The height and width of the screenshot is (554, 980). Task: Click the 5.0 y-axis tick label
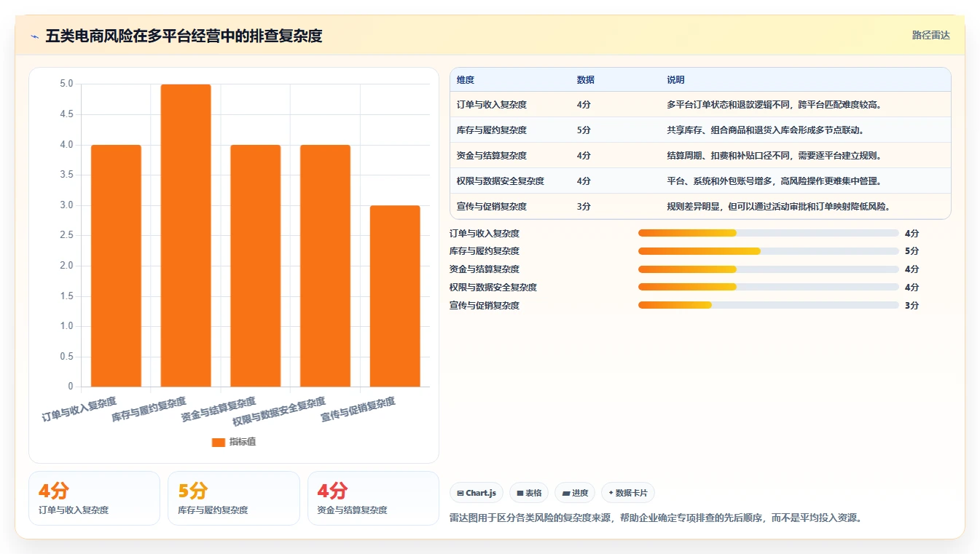coord(66,84)
